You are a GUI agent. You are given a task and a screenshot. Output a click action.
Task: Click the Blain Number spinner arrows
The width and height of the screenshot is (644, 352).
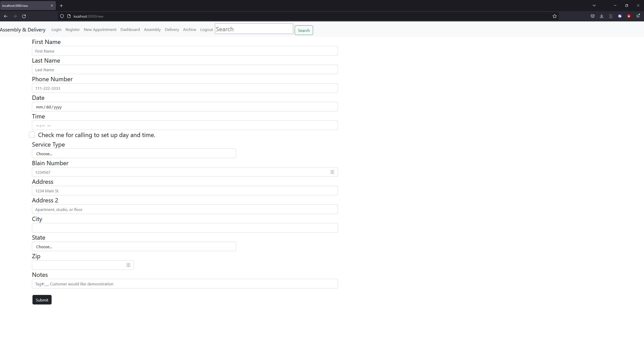coord(332,172)
